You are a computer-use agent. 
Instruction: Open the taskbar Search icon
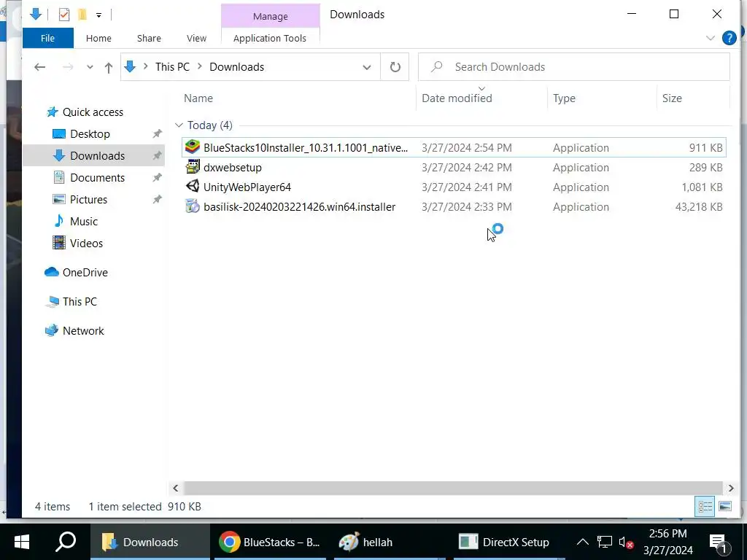(66, 542)
